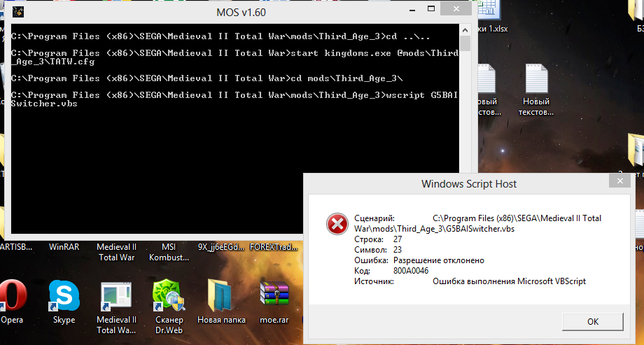Click console line 'wscript G5BAI'
This screenshot has height=345, width=644.
(422, 95)
